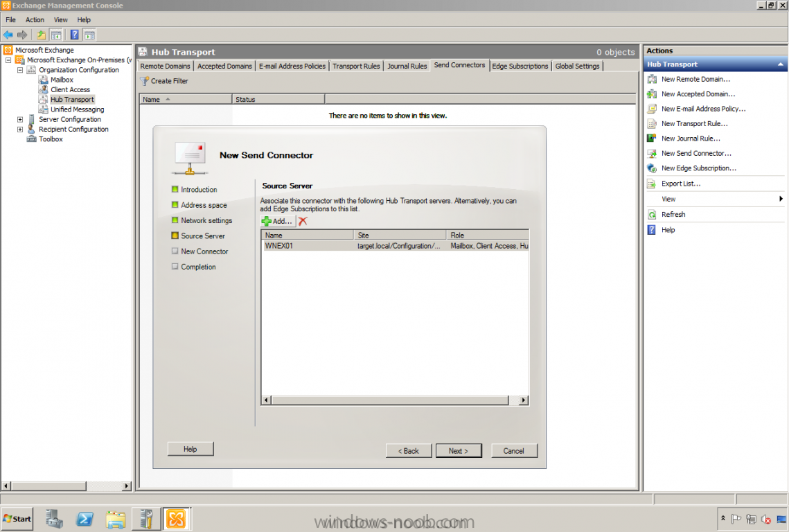Select the Unified Messaging tree node
The height and width of the screenshot is (532, 789).
[77, 109]
